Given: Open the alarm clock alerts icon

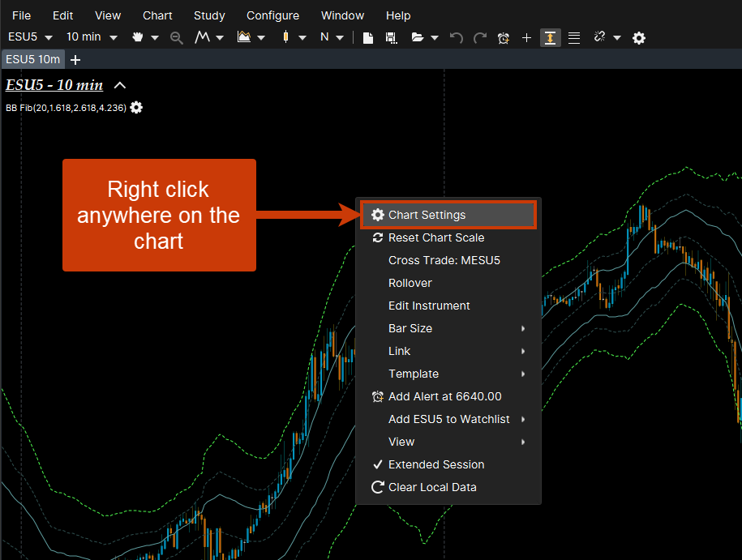Looking at the screenshot, I should tap(504, 37).
